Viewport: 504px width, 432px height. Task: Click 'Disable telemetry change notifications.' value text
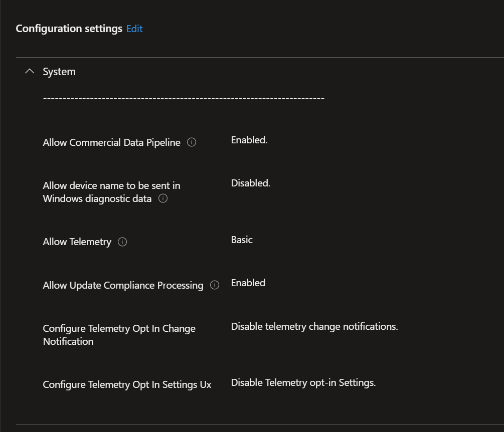(314, 326)
